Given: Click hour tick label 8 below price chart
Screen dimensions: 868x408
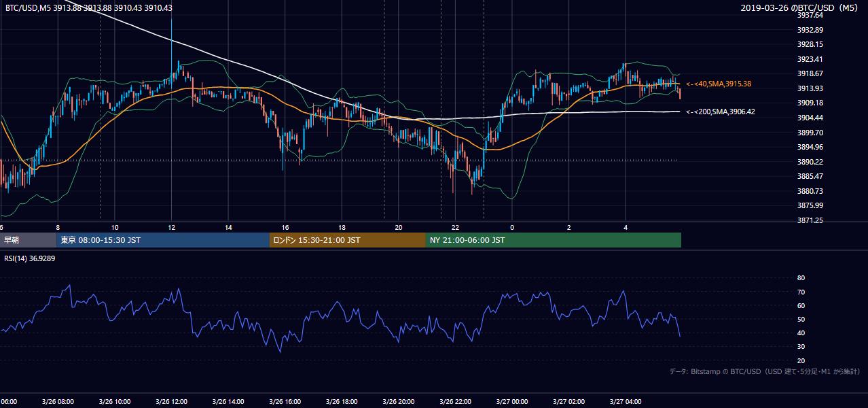Looking at the screenshot, I should point(58,227).
